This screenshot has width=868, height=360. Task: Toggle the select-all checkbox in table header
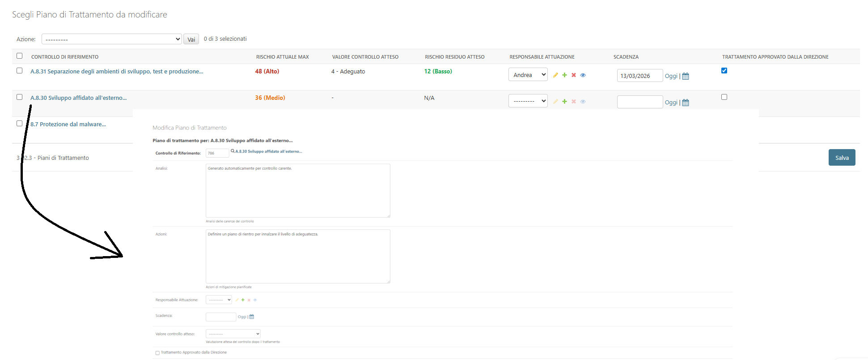(19, 56)
